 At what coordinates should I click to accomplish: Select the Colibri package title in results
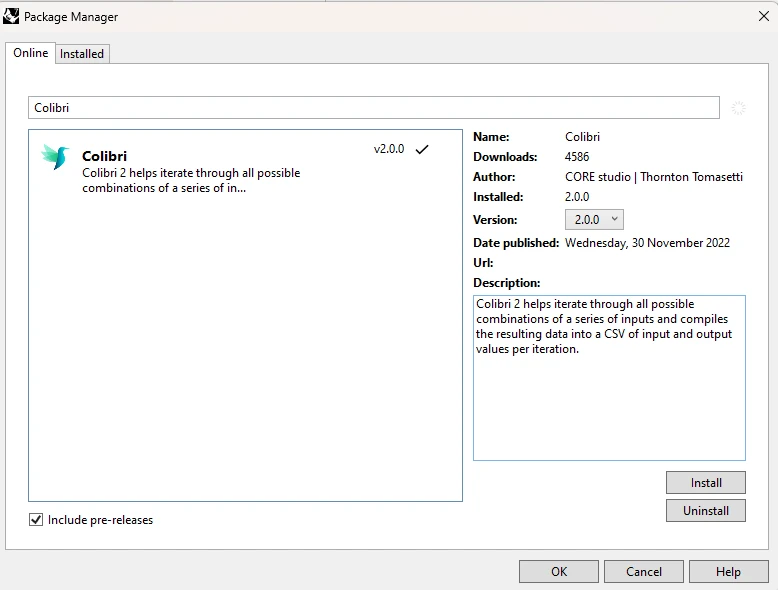[104, 156]
